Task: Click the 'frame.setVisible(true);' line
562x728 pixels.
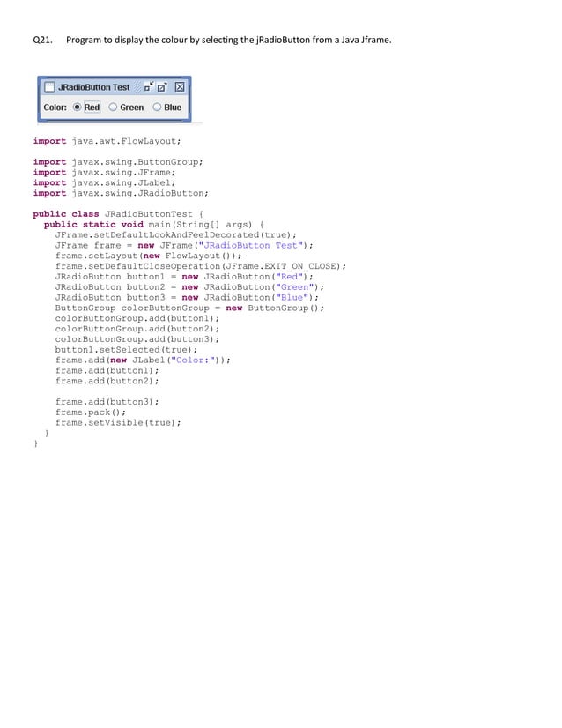Action: click(x=118, y=422)
